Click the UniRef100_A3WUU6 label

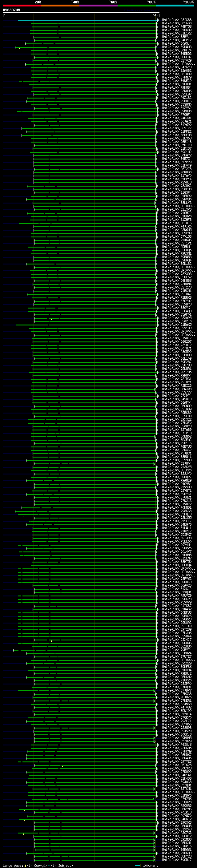click(177, 91)
